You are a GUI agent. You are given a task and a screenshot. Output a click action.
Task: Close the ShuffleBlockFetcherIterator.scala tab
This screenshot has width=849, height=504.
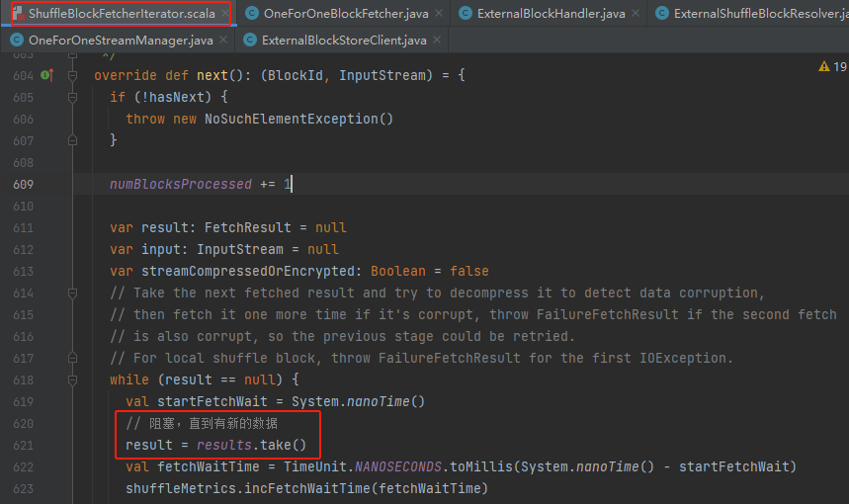tap(224, 14)
